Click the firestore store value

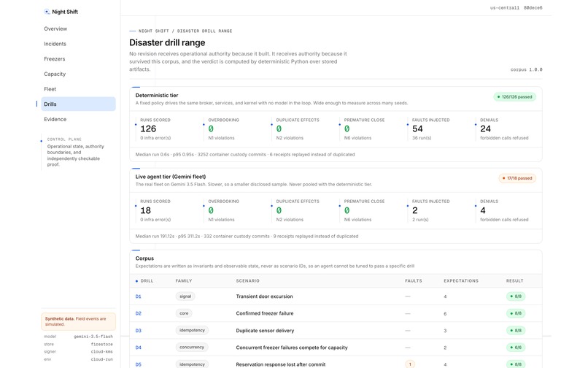(101, 344)
